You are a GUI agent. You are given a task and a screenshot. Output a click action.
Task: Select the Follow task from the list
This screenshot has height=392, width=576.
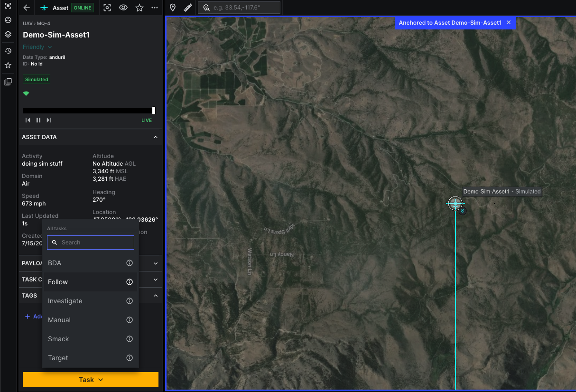pos(58,282)
